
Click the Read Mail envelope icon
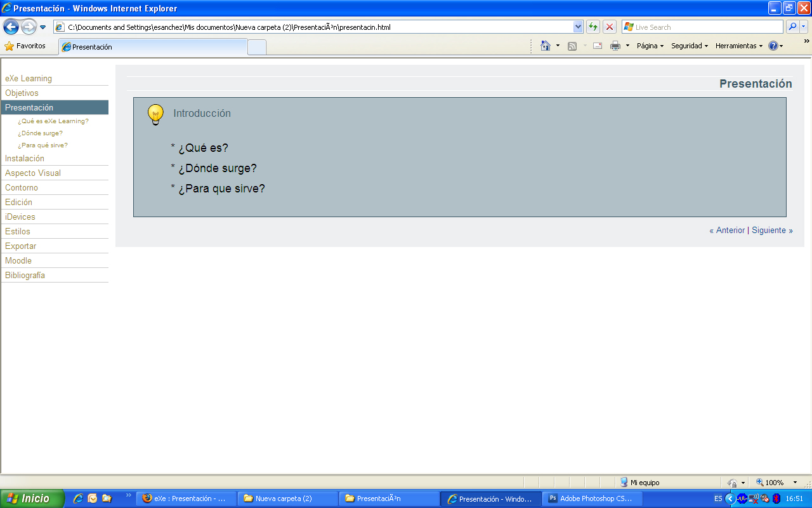[x=597, y=46]
